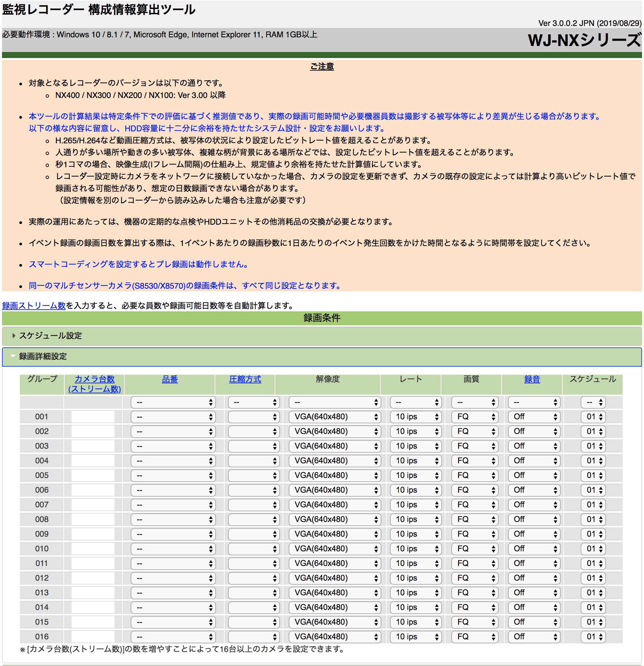Click the camera count input field for group 015

(92, 621)
